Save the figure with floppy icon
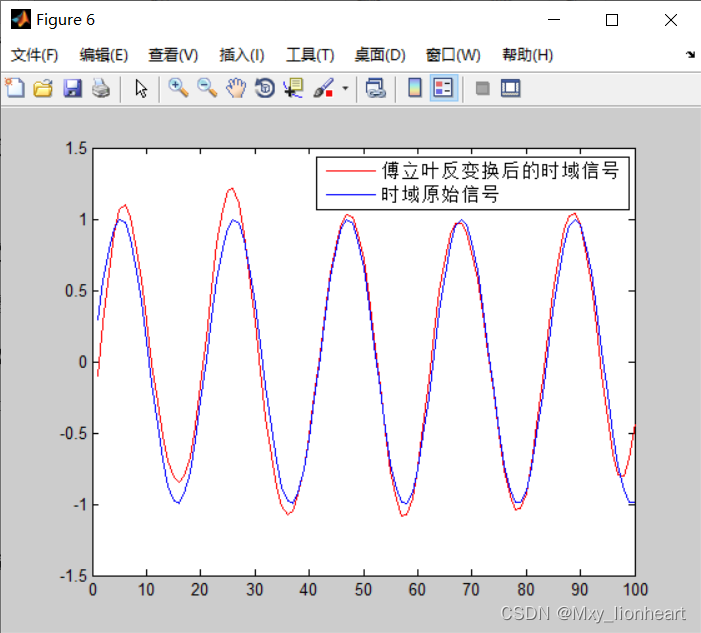701x633 pixels. [x=72, y=88]
